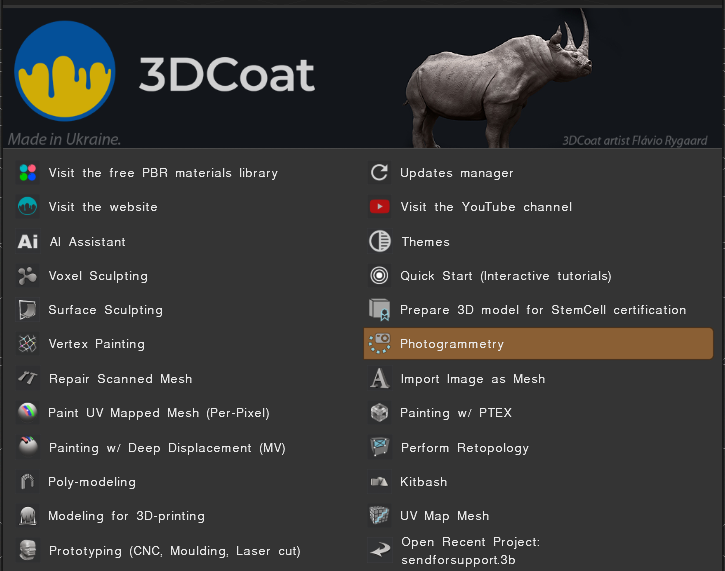Click the teal 3DCoat website icon
Screen dimensions: 725x571
(x=28, y=207)
